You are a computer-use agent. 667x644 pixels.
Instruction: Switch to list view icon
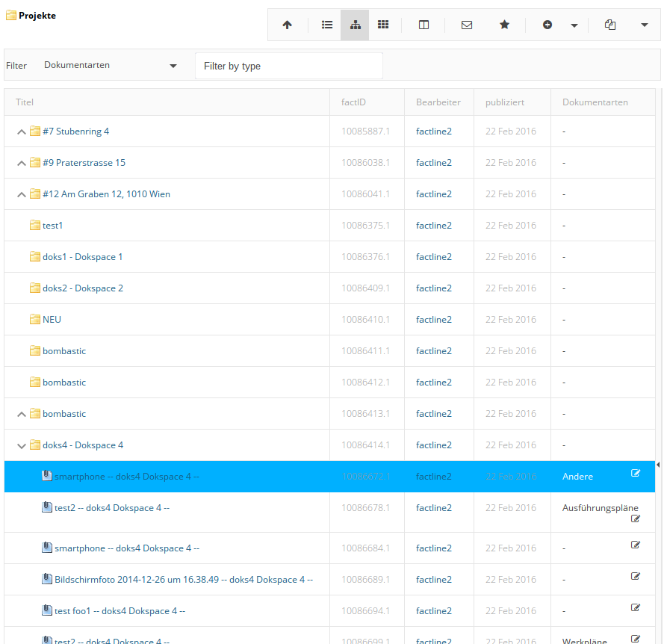(326, 25)
